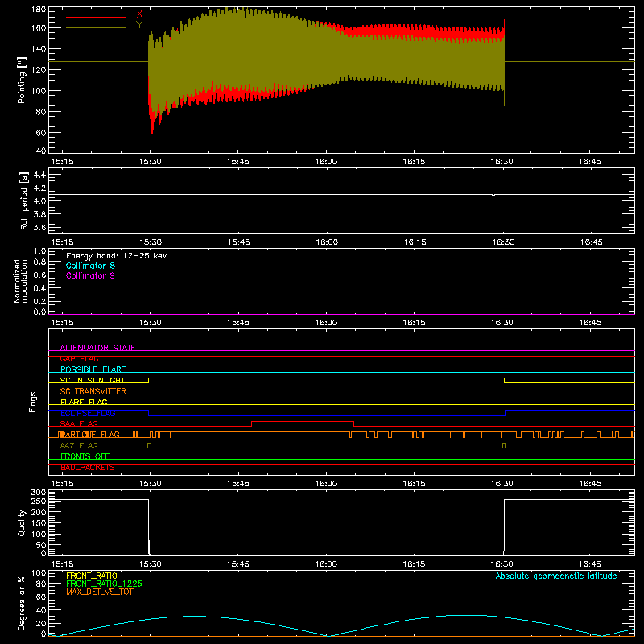
Task: Click the 180 value on Pointing axis
Action: [39, 10]
